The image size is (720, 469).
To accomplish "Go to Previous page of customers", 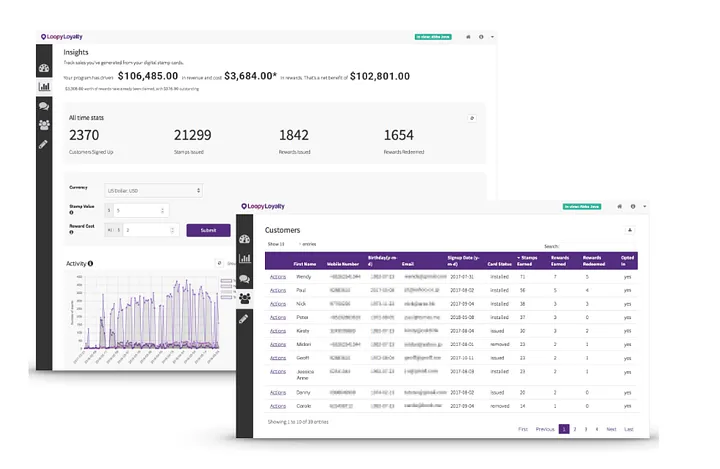I will pos(545,429).
